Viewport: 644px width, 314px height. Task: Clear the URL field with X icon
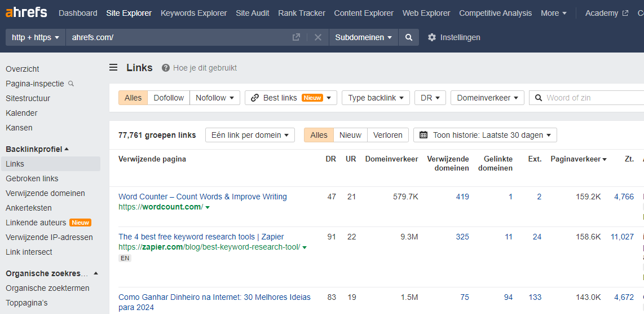[x=318, y=37]
